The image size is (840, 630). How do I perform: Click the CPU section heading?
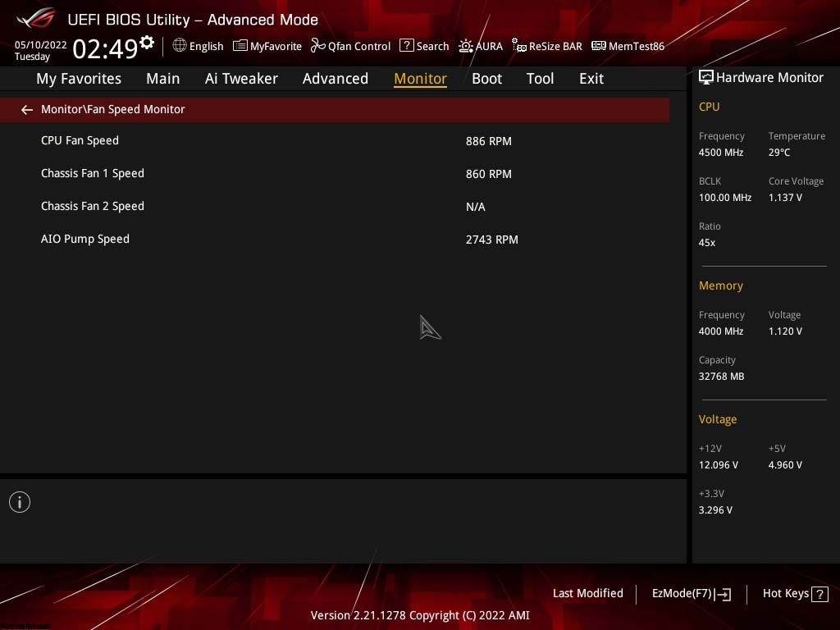tap(709, 107)
